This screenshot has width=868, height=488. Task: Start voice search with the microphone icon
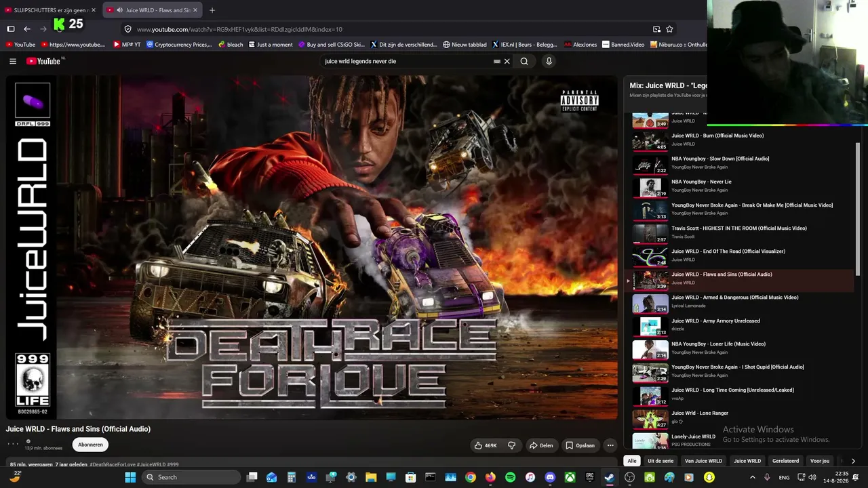point(549,61)
